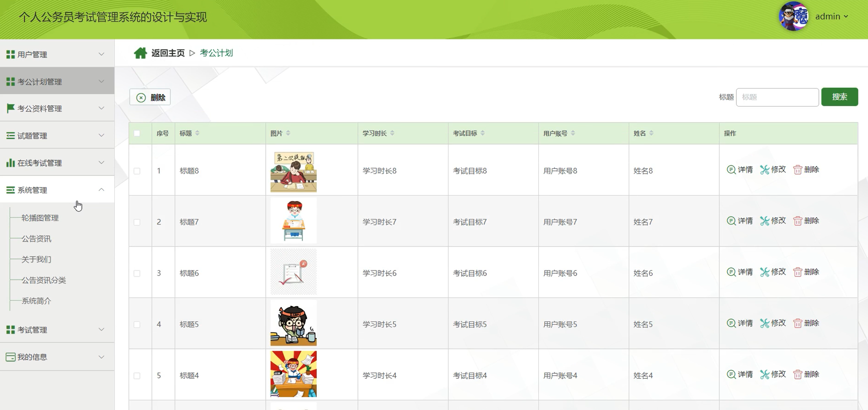Click the 我的信息 card icon
868x410 pixels.
coord(11,357)
